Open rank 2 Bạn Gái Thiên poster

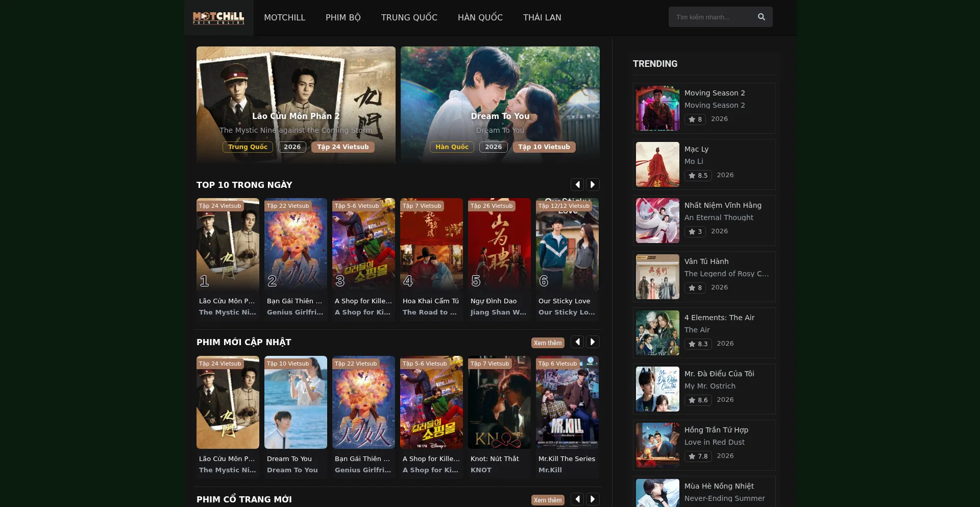(x=296, y=245)
